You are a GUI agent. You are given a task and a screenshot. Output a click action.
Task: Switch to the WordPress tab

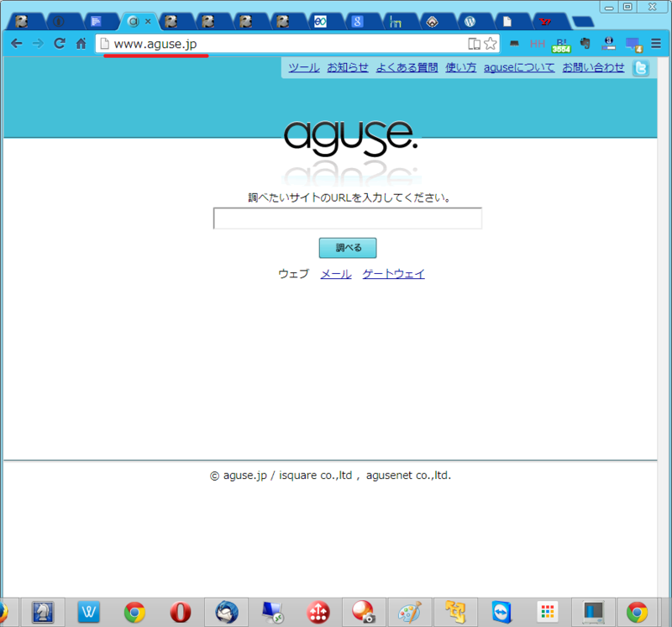475,22
